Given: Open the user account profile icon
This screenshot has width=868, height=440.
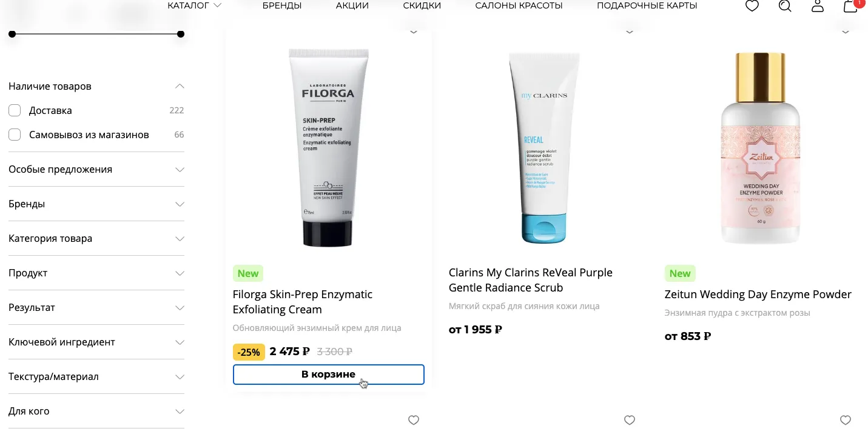Looking at the screenshot, I should click(x=818, y=6).
